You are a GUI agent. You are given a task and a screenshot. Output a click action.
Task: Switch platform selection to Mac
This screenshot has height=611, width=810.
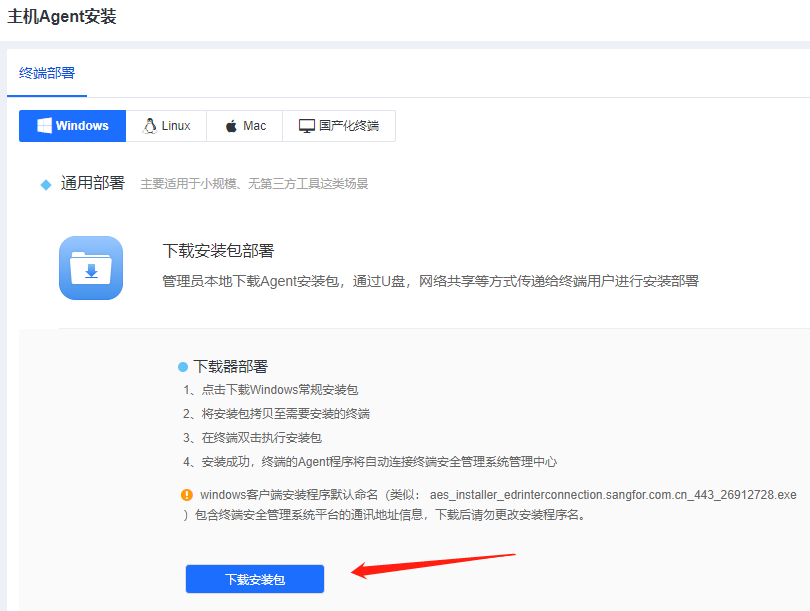tap(244, 125)
